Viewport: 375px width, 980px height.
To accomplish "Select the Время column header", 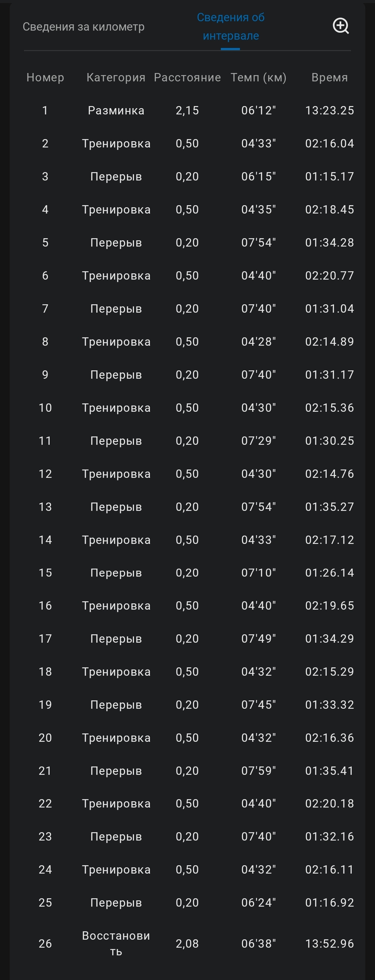I will (x=330, y=78).
